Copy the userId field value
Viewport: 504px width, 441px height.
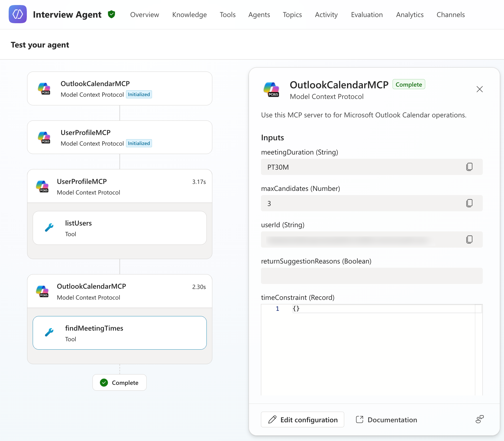469,240
